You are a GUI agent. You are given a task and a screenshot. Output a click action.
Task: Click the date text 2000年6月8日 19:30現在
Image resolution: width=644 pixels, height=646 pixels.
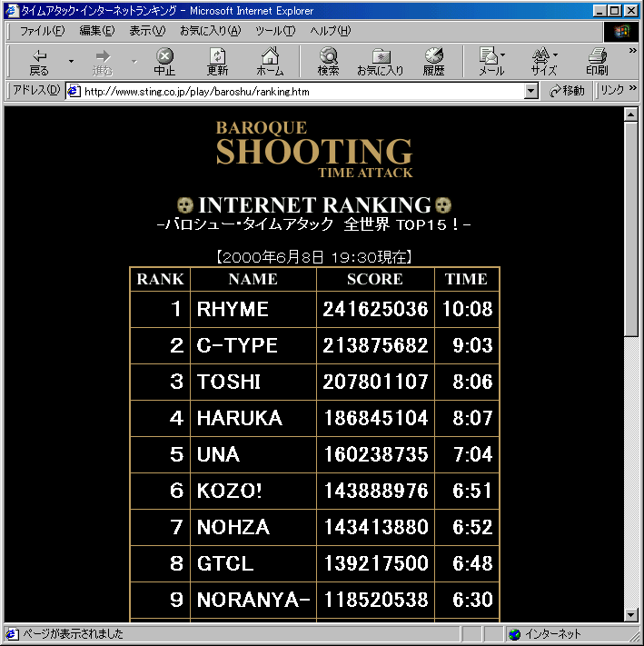pos(314,257)
